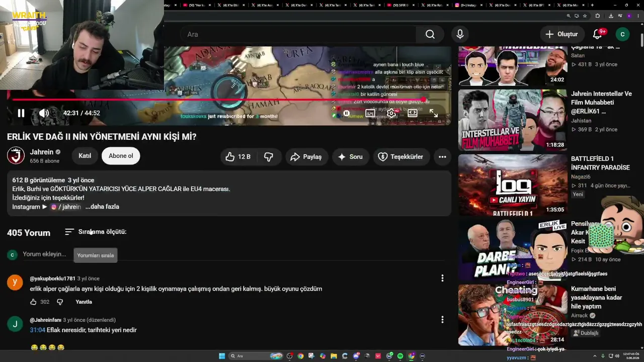Viewport: 644px width, 362px height.
Task: Open the YouTube notifications bell
Action: pos(597,34)
